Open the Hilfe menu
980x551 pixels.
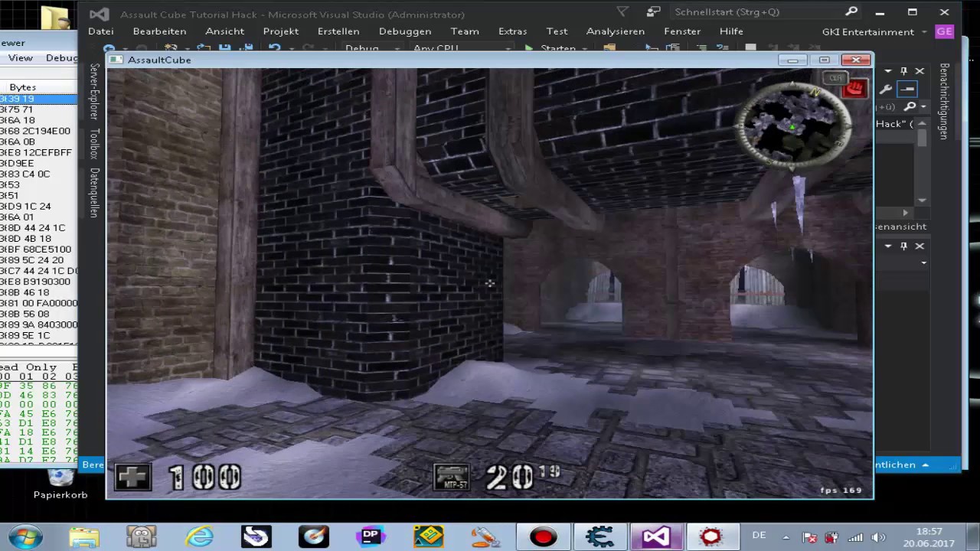(x=731, y=31)
